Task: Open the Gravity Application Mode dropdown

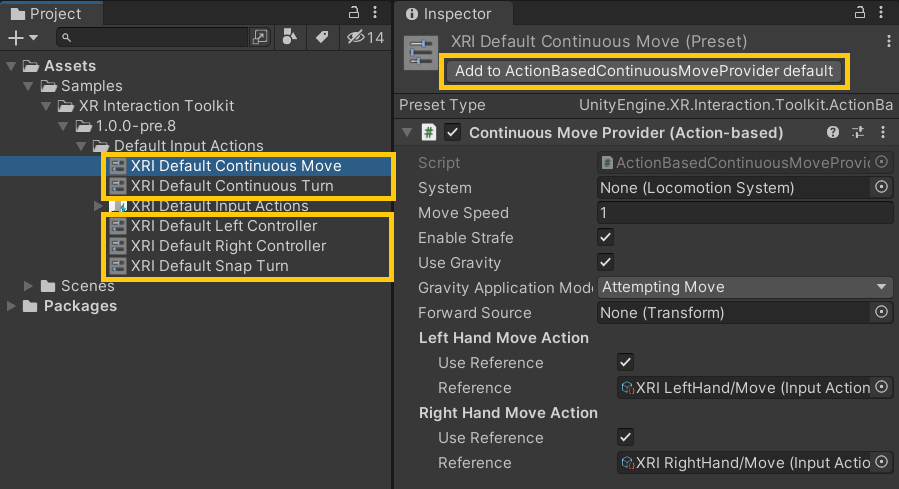Action: tap(745, 287)
